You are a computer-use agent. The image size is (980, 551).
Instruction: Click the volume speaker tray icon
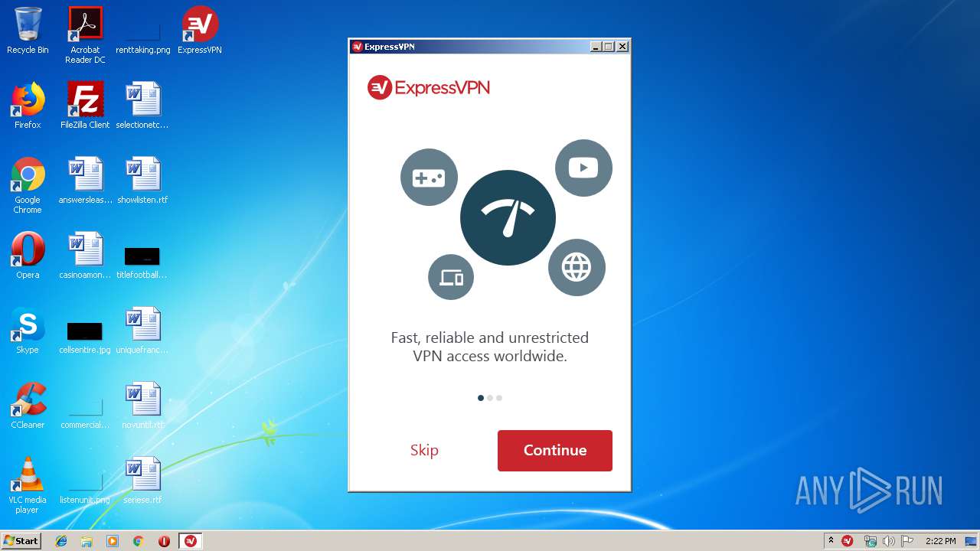pos(888,541)
